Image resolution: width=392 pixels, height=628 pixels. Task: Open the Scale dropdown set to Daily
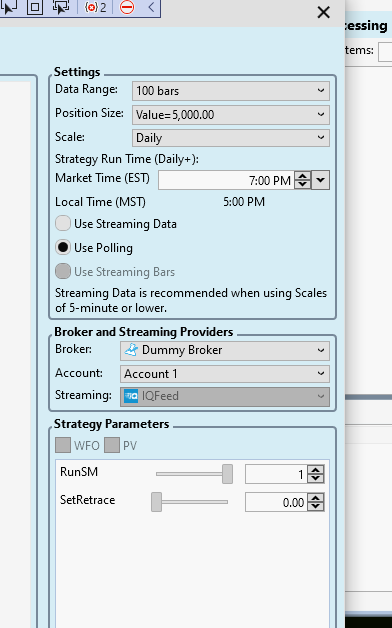tap(231, 138)
